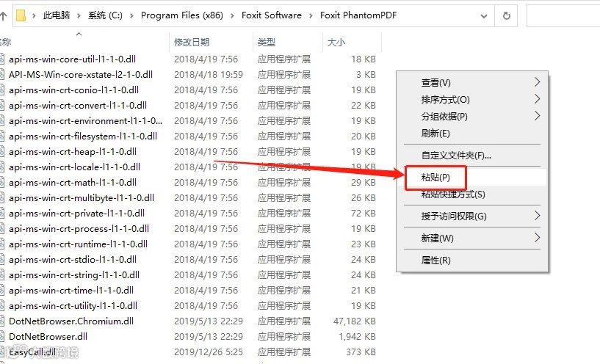The image size is (600, 364).
Task: Select 此电脑 in the breadcrumb path
Action: point(57,15)
